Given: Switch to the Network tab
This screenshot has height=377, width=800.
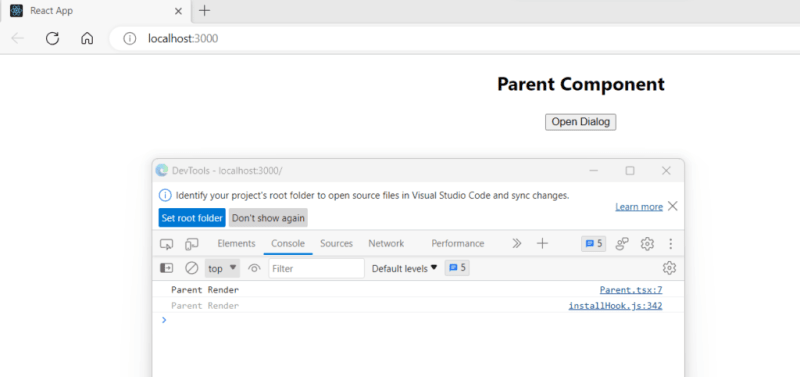Looking at the screenshot, I should coord(386,244).
